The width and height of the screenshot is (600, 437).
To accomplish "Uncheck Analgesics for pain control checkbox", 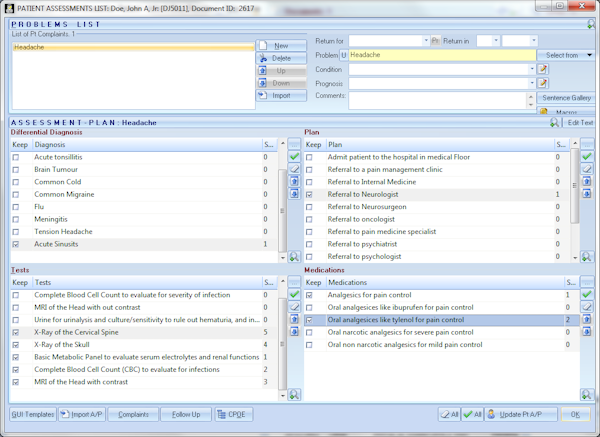I will click(309, 295).
